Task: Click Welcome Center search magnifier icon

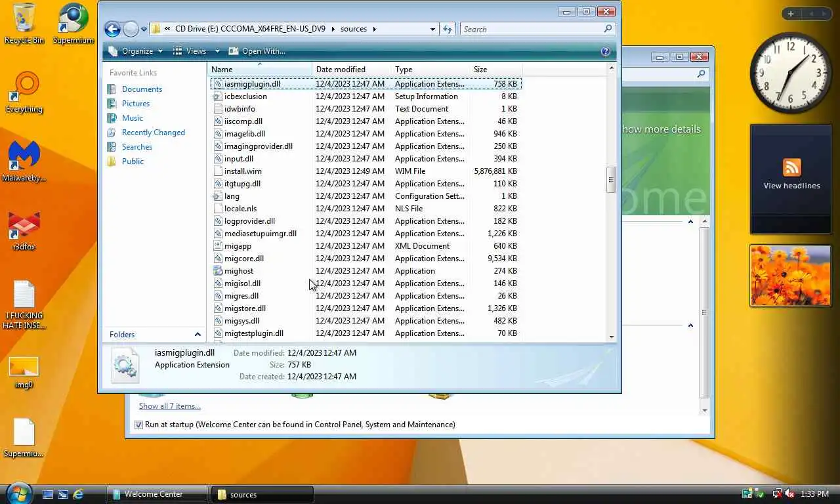Action: coord(701,74)
